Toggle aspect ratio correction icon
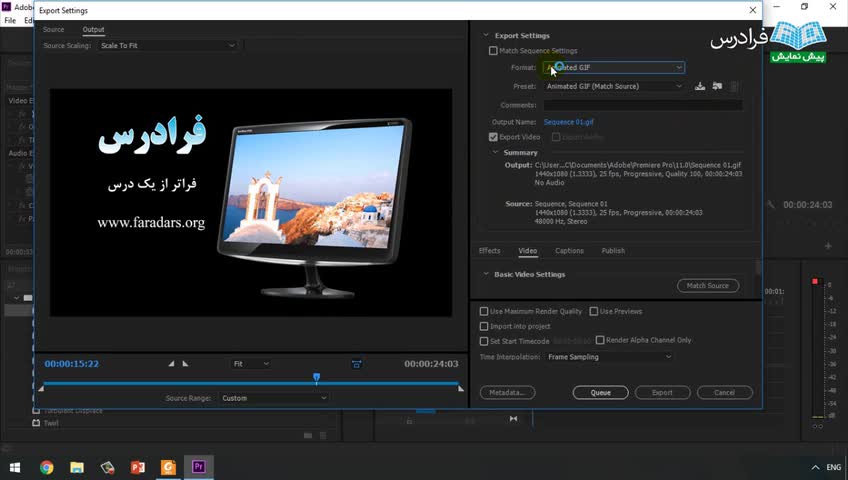The image size is (848, 480). tap(356, 364)
